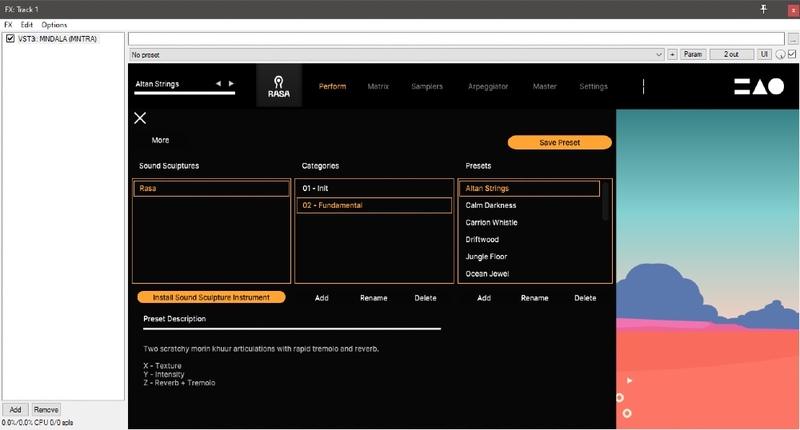The image size is (800, 430).
Task: Click Install Sound Sculpture Instrument button
Action: [211, 297]
